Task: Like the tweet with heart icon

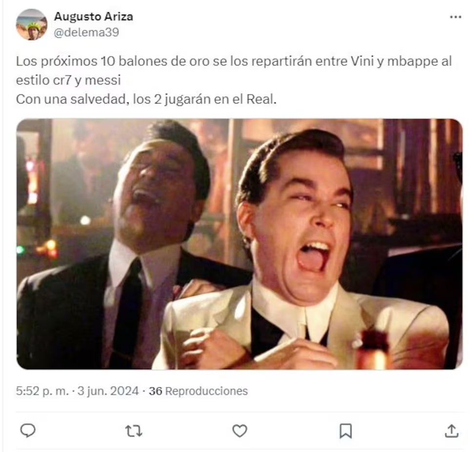Action: (239, 431)
